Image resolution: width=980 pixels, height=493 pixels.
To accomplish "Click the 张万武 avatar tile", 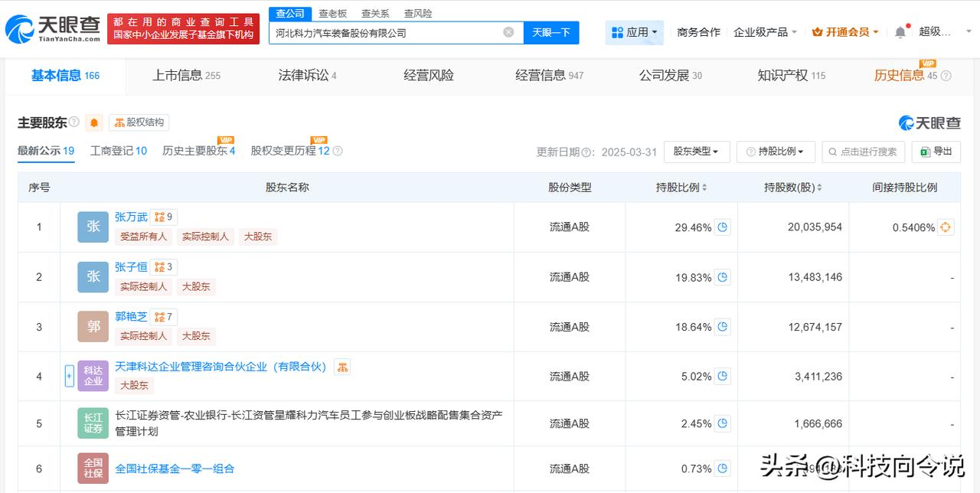I will pos(93,227).
